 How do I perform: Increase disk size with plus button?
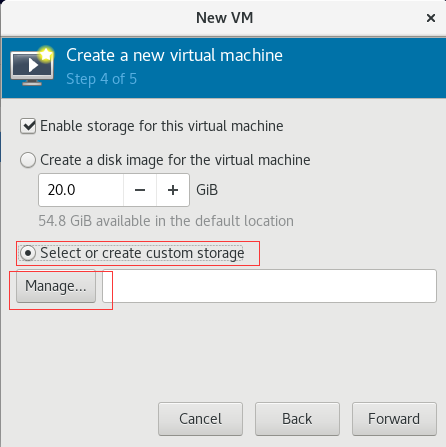pyautogui.click(x=173, y=190)
